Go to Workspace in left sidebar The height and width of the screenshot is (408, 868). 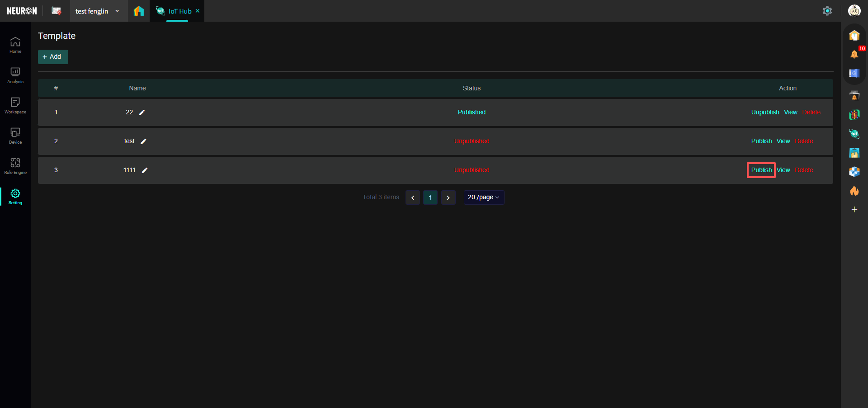(15, 105)
